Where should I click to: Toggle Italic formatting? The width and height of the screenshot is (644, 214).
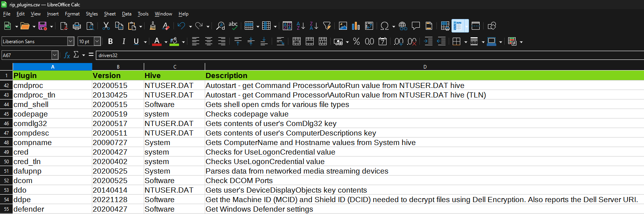point(124,42)
